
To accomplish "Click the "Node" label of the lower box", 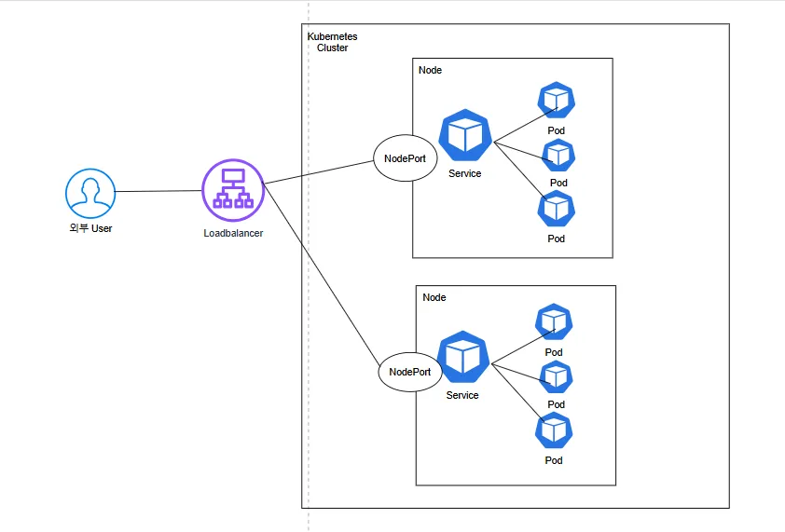I will click(x=434, y=297).
